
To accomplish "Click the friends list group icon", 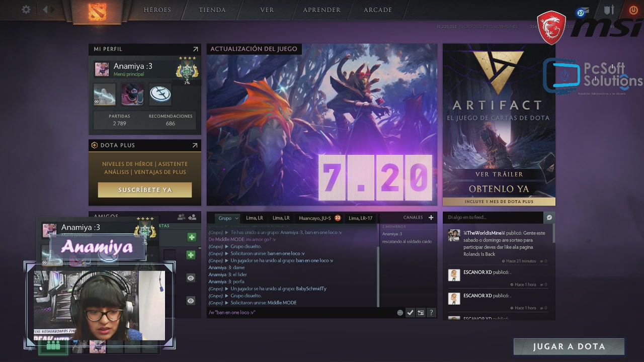I will [182, 217].
